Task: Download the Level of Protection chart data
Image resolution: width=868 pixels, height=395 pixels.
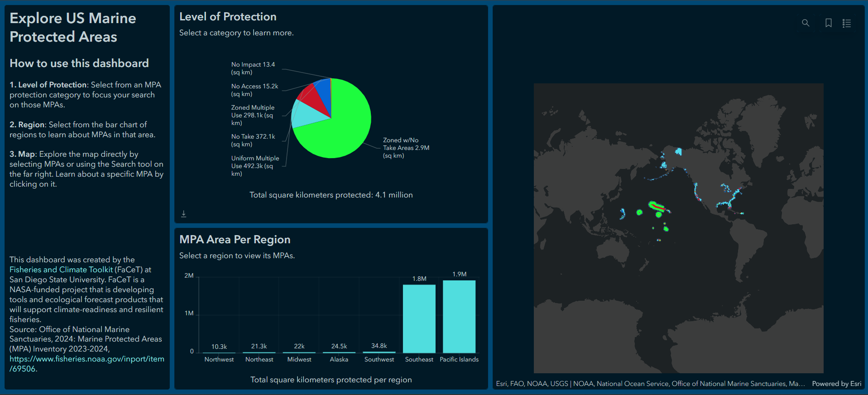Action: 184,213
